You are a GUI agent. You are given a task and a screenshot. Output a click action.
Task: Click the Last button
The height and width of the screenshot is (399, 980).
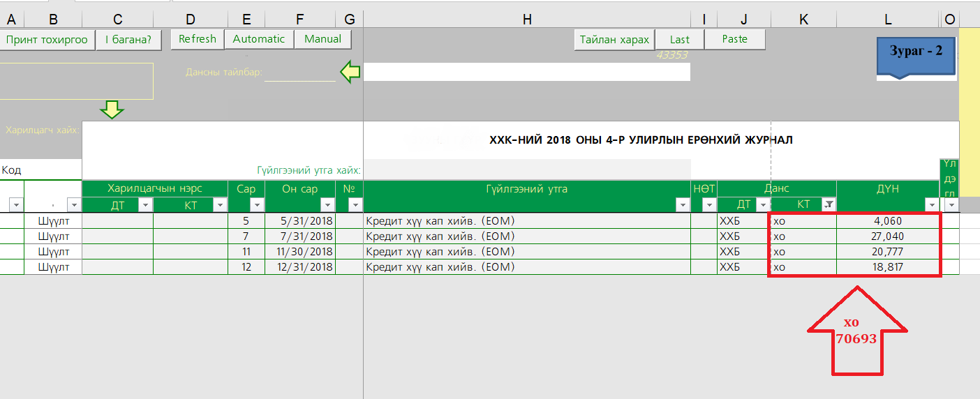679,40
